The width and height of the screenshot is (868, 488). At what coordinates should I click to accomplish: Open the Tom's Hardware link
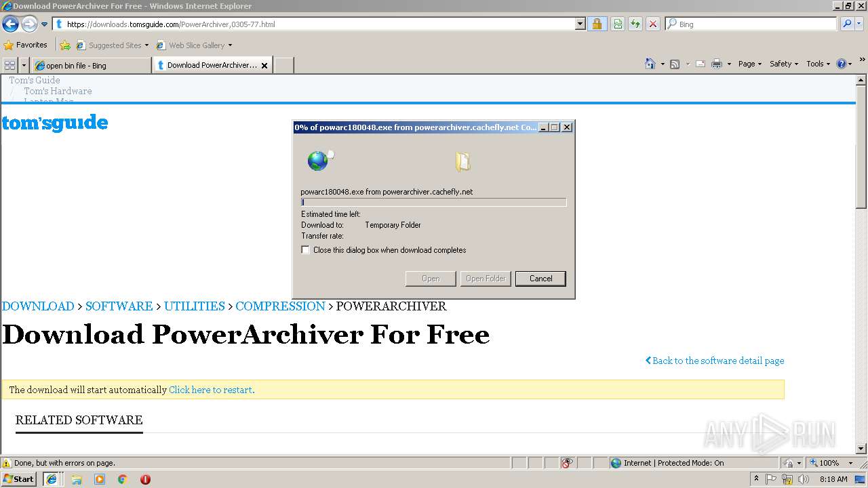tap(58, 91)
